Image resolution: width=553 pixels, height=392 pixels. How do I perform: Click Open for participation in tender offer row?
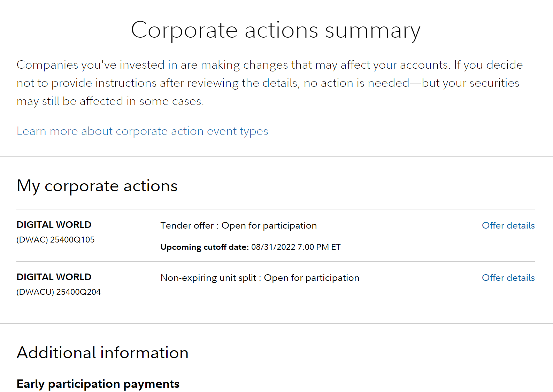269,226
